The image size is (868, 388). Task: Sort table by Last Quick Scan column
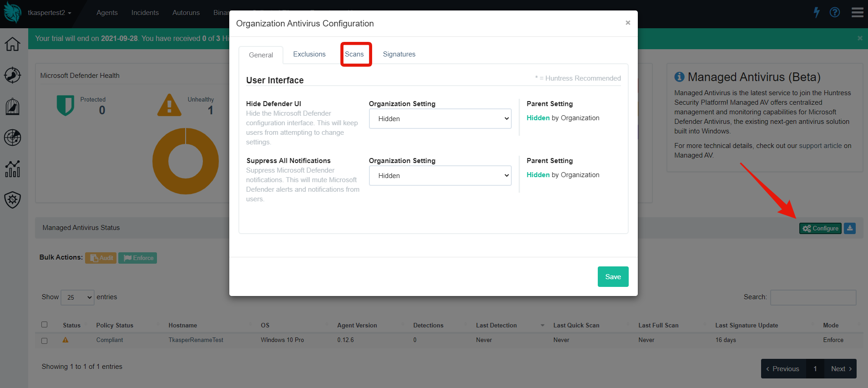(591, 325)
